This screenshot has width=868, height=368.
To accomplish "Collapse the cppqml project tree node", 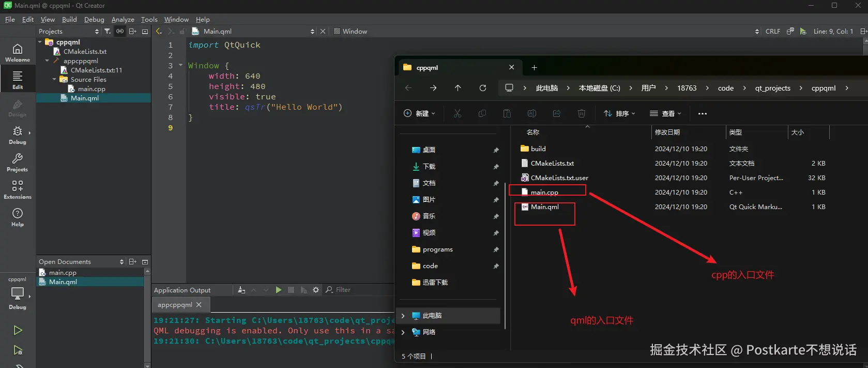I will pyautogui.click(x=40, y=42).
